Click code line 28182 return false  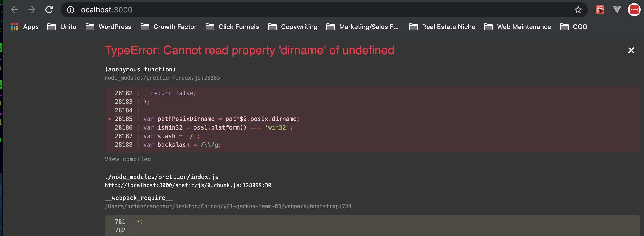point(156,93)
